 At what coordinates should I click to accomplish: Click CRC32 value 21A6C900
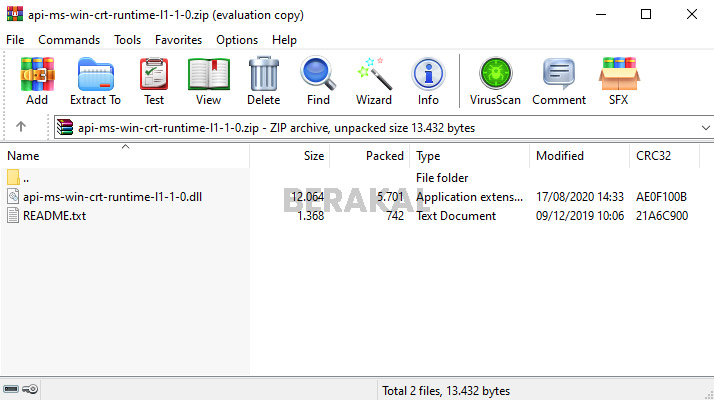click(x=662, y=216)
